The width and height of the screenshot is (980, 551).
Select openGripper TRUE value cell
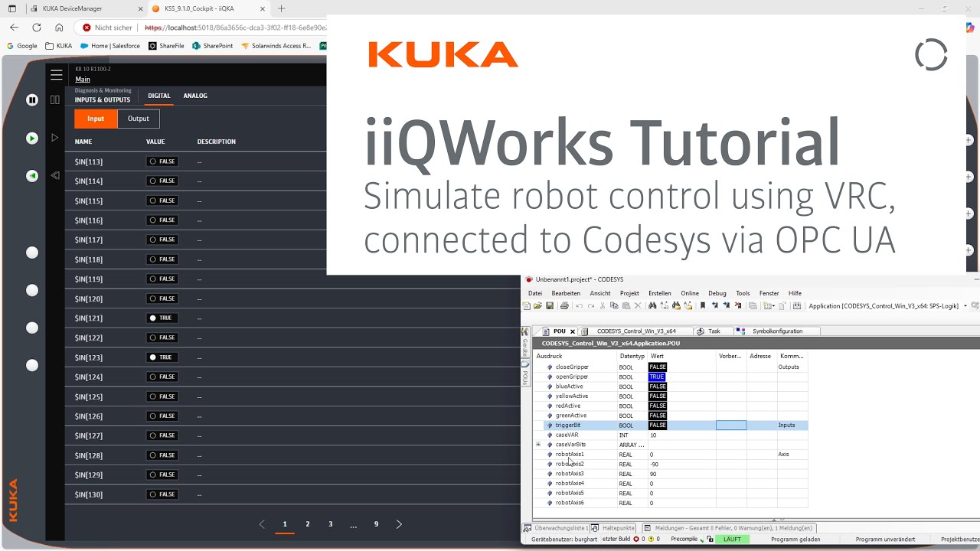657,377
